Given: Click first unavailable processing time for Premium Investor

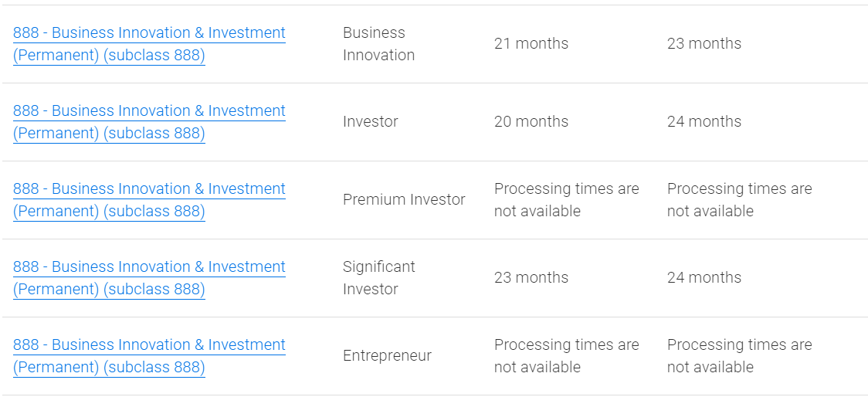Looking at the screenshot, I should click(566, 200).
